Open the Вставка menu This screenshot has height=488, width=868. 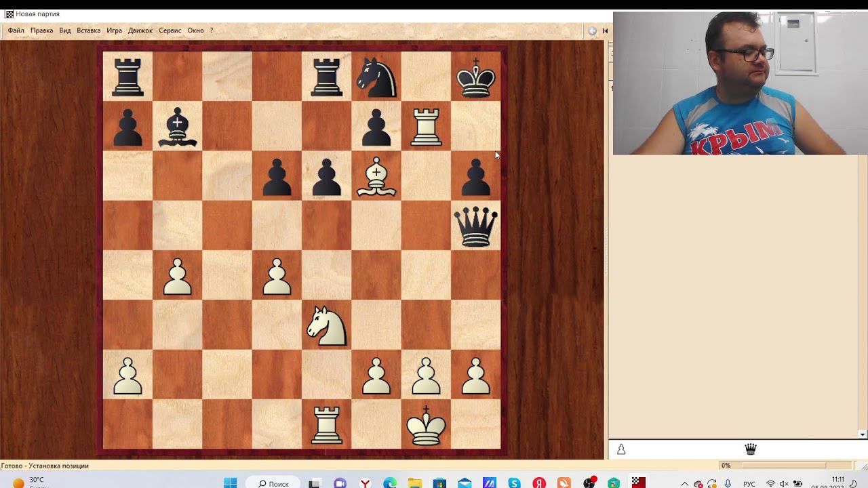pyautogui.click(x=88, y=30)
